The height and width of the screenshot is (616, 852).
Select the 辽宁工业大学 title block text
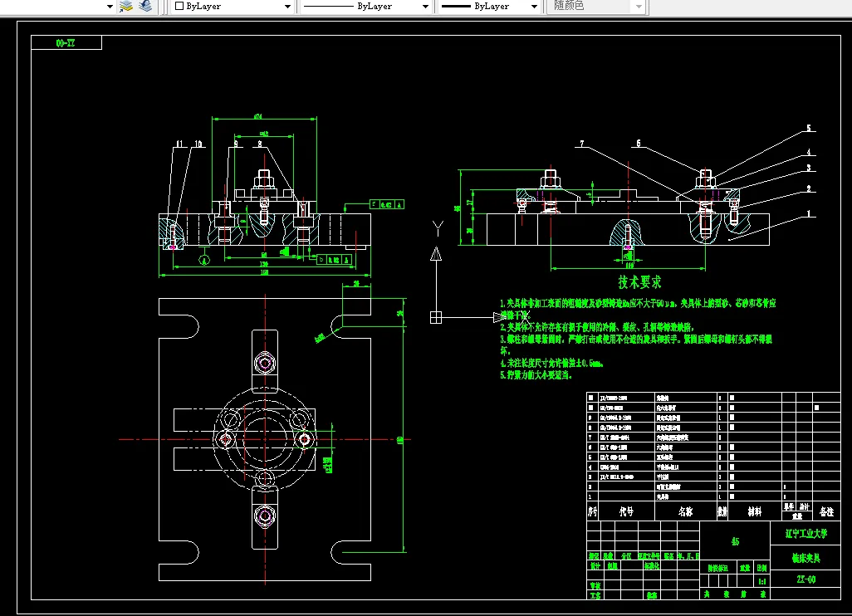805,534
